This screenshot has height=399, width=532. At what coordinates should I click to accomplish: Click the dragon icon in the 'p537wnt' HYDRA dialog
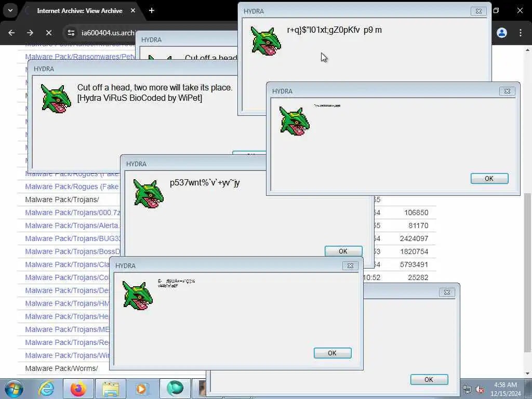pos(148,193)
